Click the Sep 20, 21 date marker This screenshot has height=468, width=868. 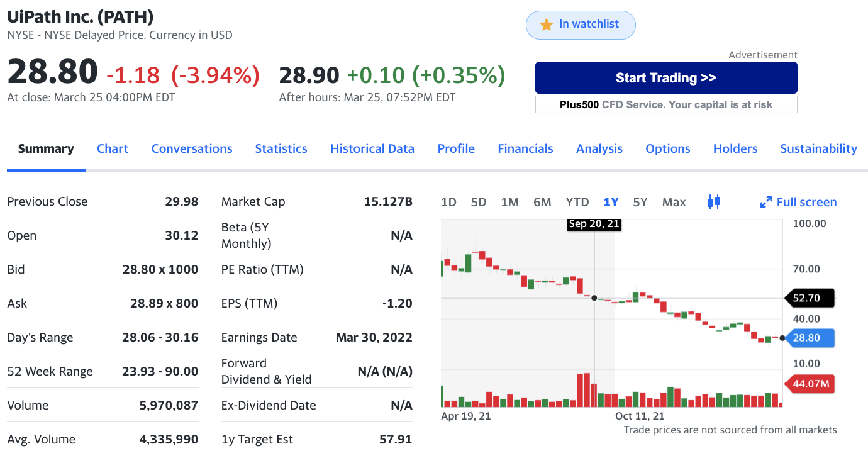(x=594, y=224)
